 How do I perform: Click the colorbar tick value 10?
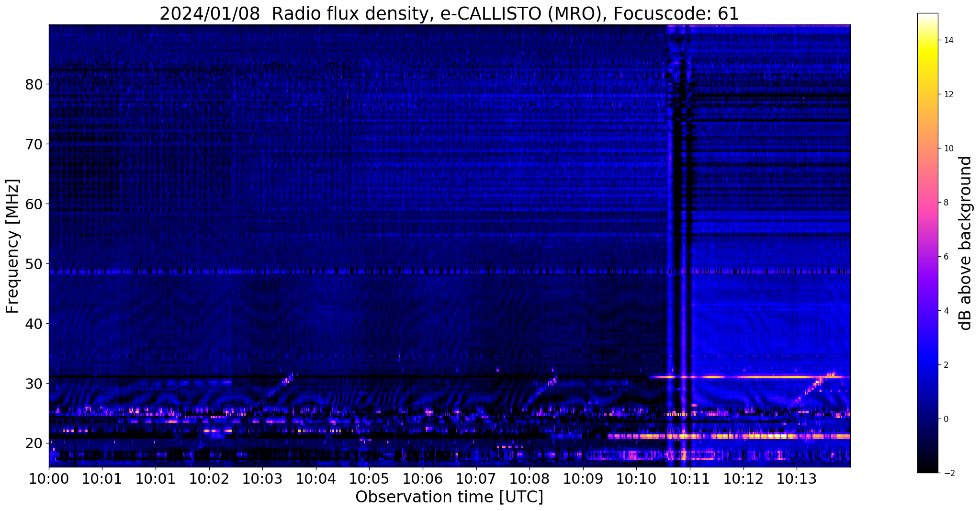948,148
